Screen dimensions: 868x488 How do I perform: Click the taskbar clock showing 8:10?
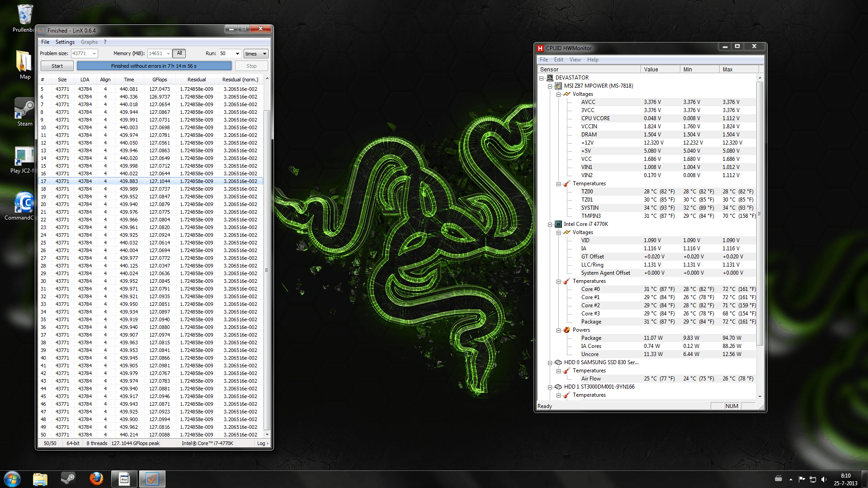[x=845, y=479]
